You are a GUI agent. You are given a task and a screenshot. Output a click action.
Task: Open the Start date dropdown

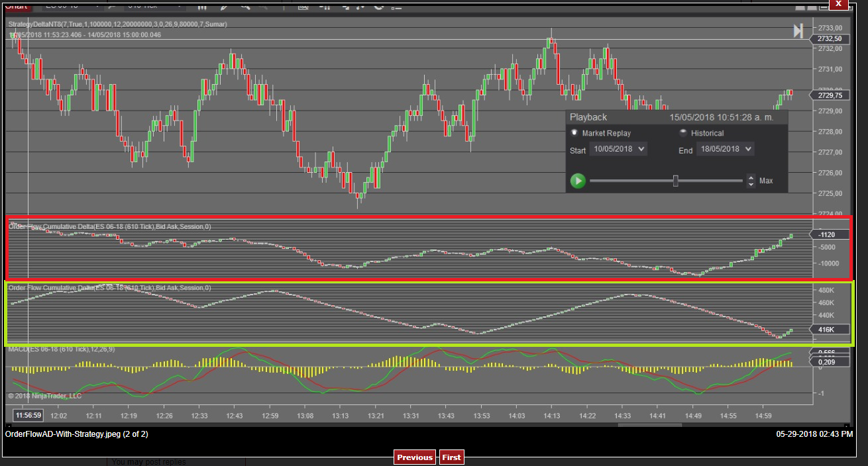pyautogui.click(x=618, y=150)
